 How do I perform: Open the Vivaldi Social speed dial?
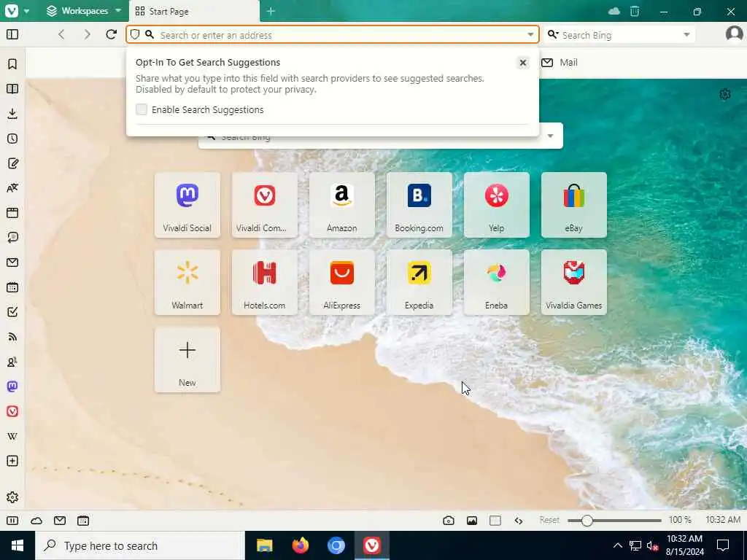click(187, 205)
